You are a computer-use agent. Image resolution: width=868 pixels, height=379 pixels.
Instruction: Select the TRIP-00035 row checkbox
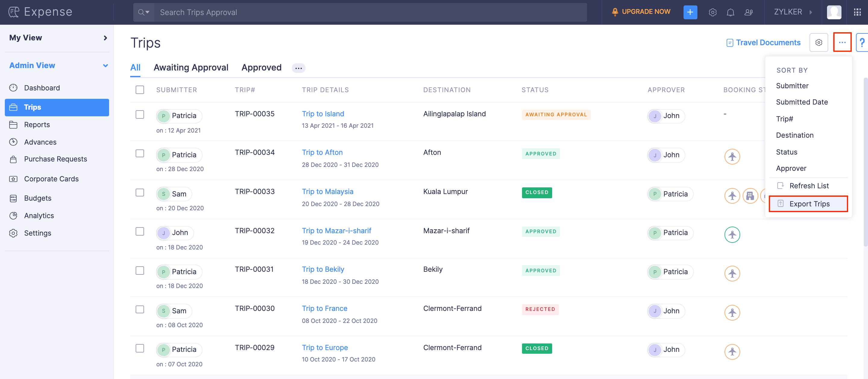point(140,114)
